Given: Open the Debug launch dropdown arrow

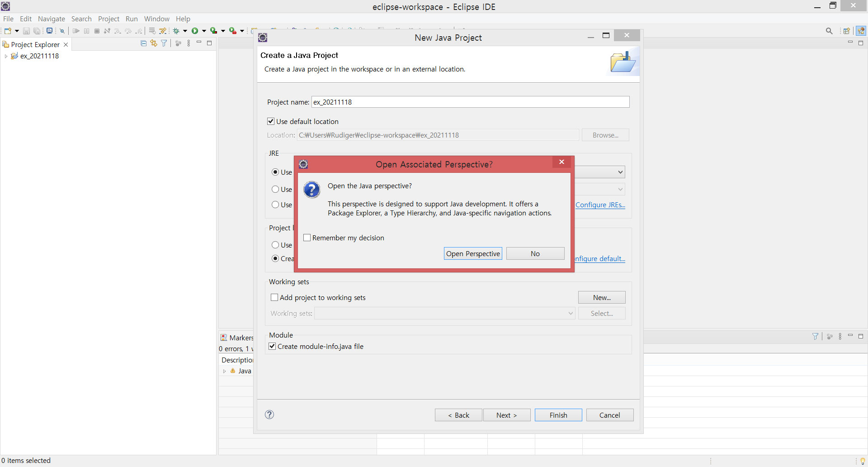Looking at the screenshot, I should pos(185,31).
